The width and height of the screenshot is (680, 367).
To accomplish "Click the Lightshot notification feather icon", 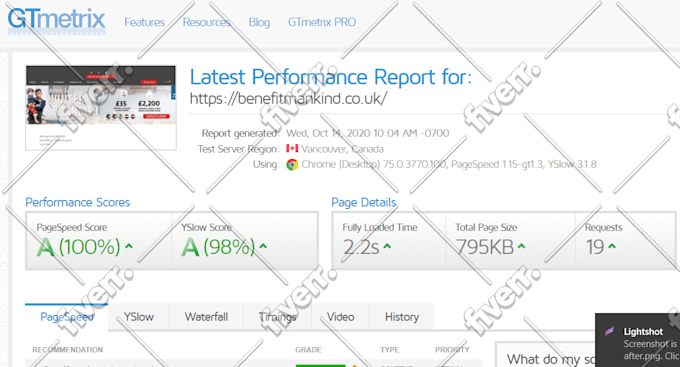I will tap(609, 331).
